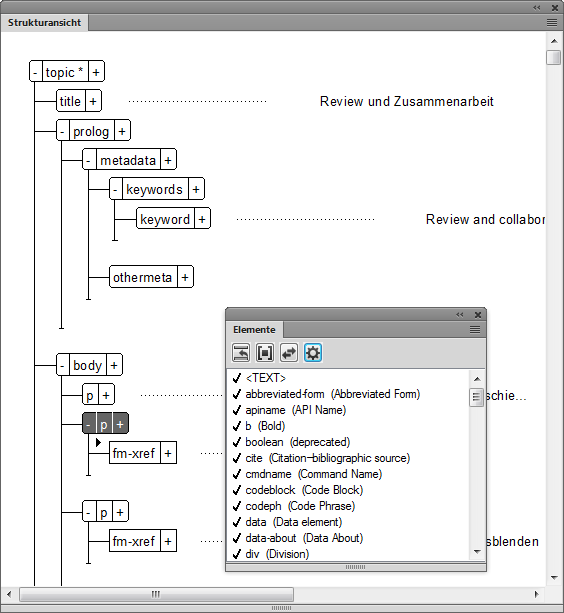Image resolution: width=564 pixels, height=613 pixels.
Task: Click the Wrap element bracket icon
Action: (x=265, y=353)
